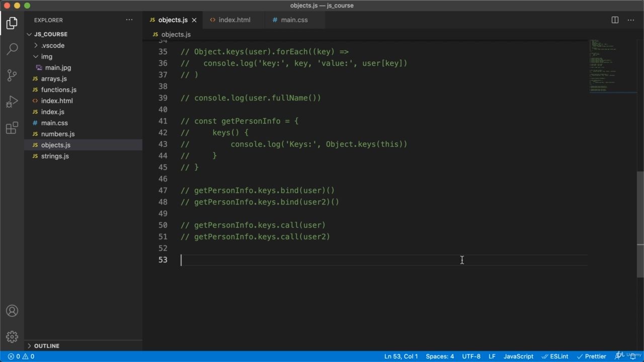The width and height of the screenshot is (644, 362).
Task: Click the editor minimap
Action: 612,65
